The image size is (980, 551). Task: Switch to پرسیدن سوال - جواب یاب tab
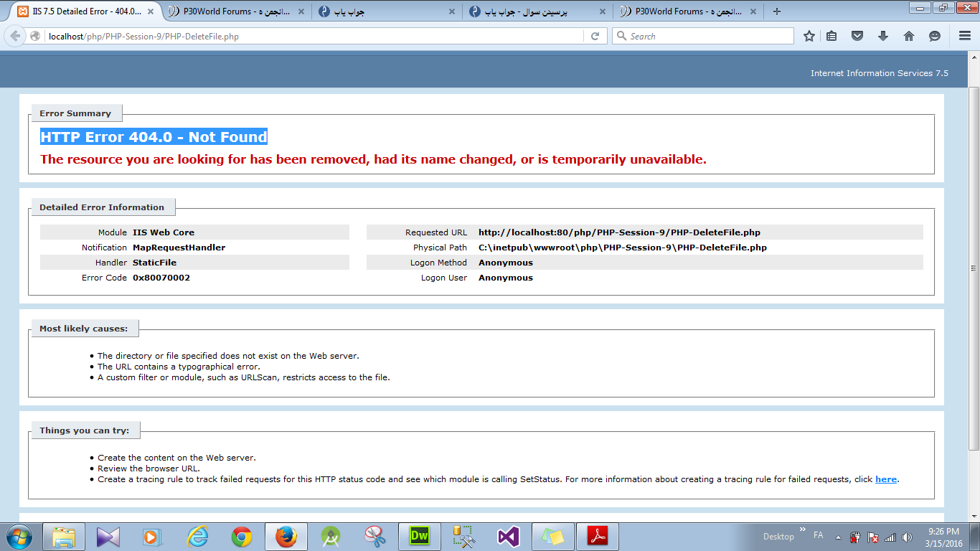tap(538, 11)
